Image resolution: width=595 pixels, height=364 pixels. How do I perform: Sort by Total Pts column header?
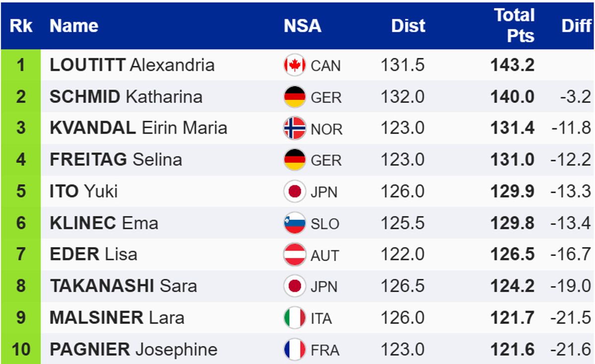(x=514, y=25)
